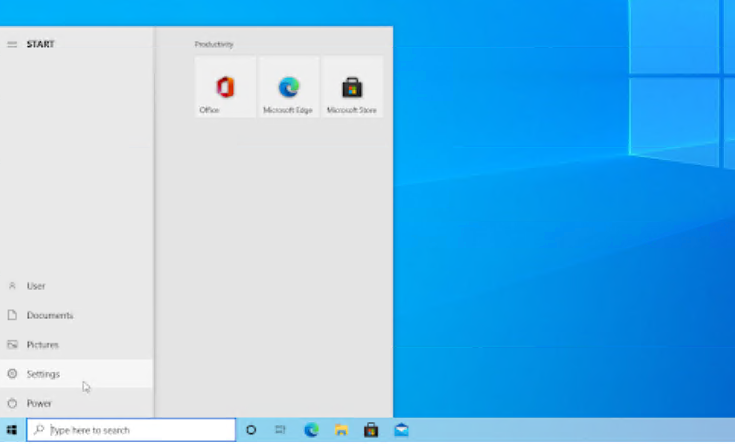Viewport: 735px width, 444px height.
Task: Open File Explorer from the taskbar
Action: point(341,430)
